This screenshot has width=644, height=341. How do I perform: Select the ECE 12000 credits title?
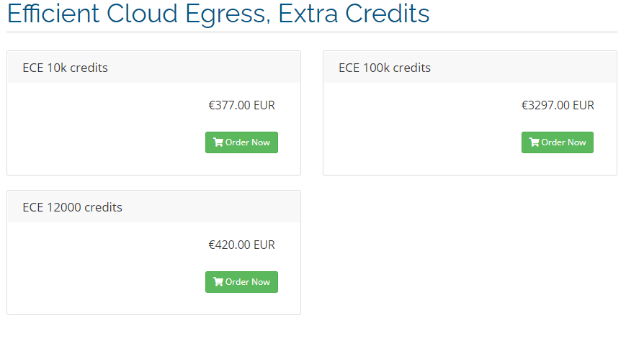72,207
